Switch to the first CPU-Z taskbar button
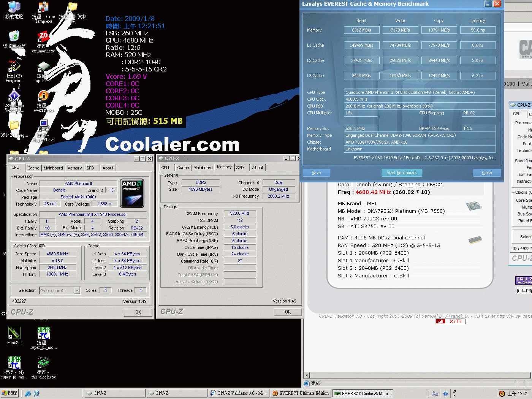Image resolution: width=532 pixels, height=399 pixels. click(x=114, y=393)
